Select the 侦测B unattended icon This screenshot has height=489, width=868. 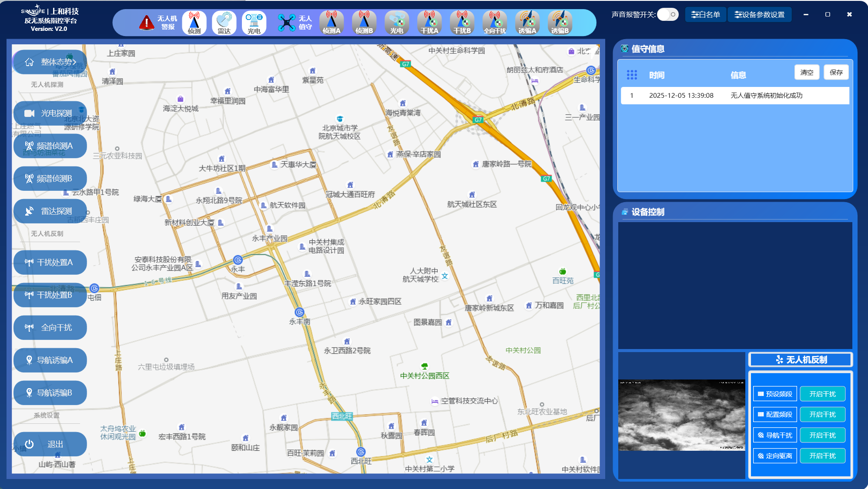[x=364, y=23]
